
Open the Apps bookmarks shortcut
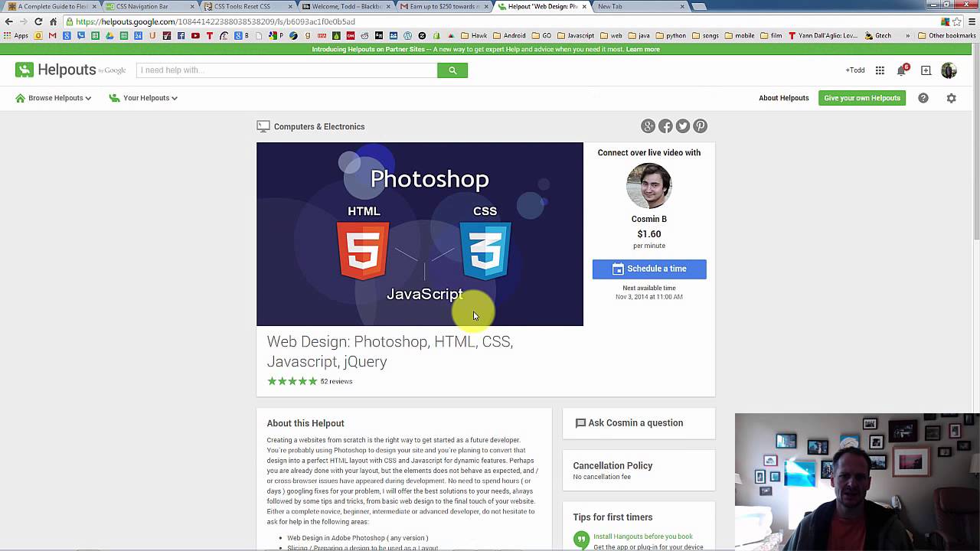click(x=16, y=35)
